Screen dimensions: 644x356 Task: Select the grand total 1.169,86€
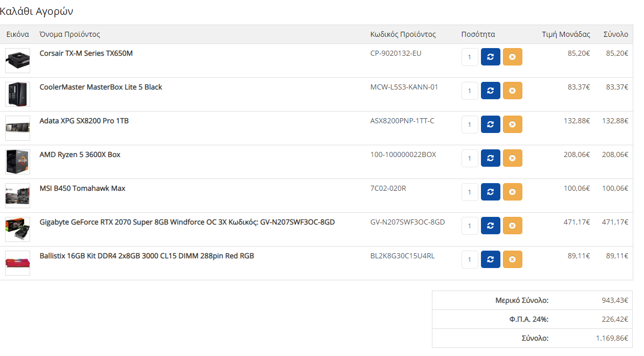tap(612, 338)
